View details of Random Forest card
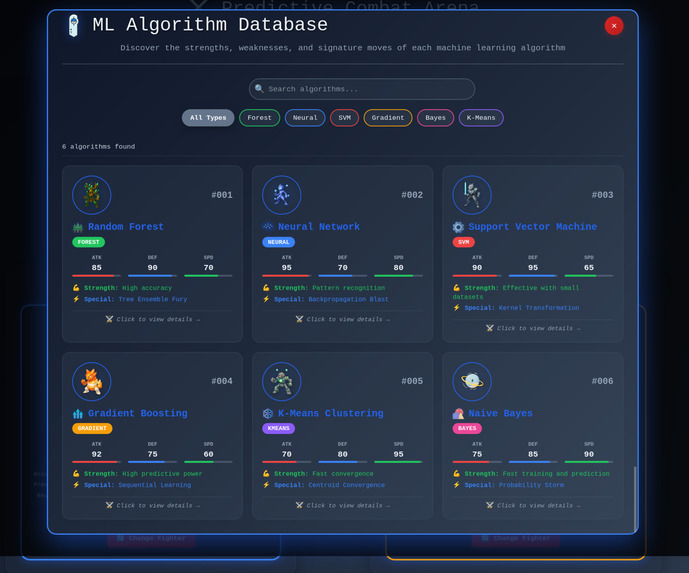 click(x=152, y=319)
